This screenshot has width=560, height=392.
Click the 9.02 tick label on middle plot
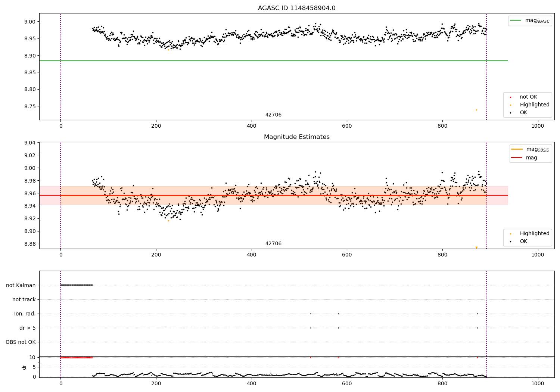click(x=30, y=155)
